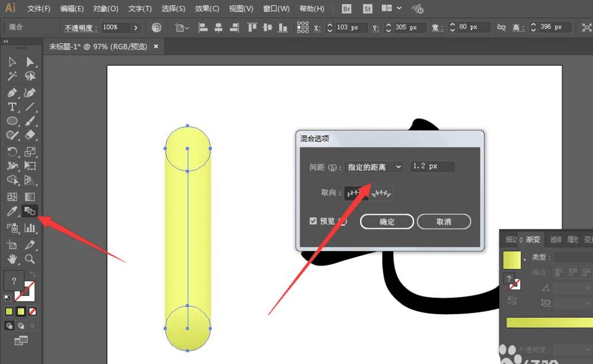Toggle the 预览 preview checkbox

313,221
